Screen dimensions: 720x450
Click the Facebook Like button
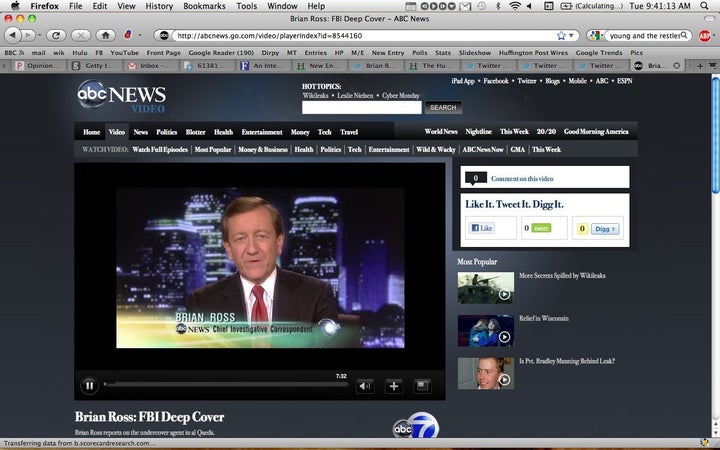[482, 228]
